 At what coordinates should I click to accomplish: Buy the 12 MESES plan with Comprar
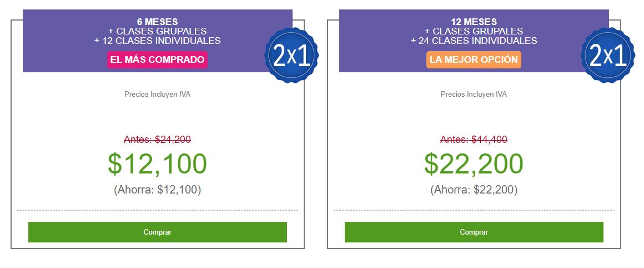click(x=474, y=232)
